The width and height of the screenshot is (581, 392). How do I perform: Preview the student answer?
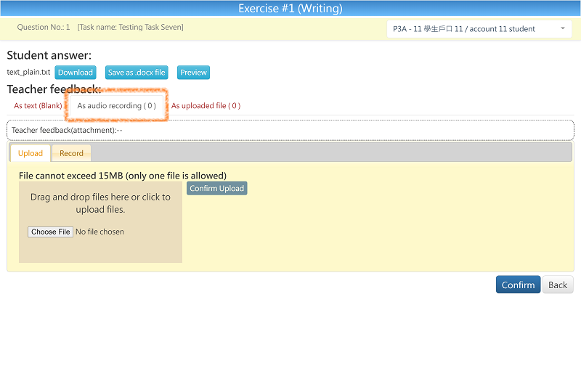[x=194, y=73]
